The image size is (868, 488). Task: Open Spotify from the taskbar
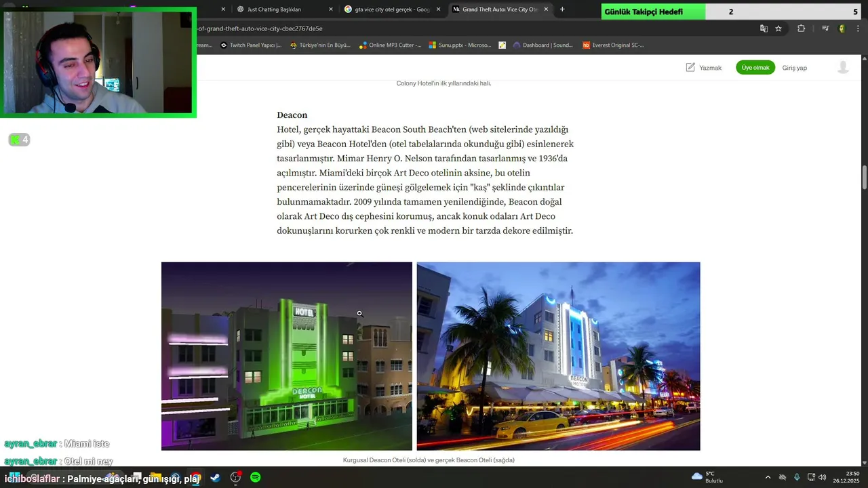[256, 477]
